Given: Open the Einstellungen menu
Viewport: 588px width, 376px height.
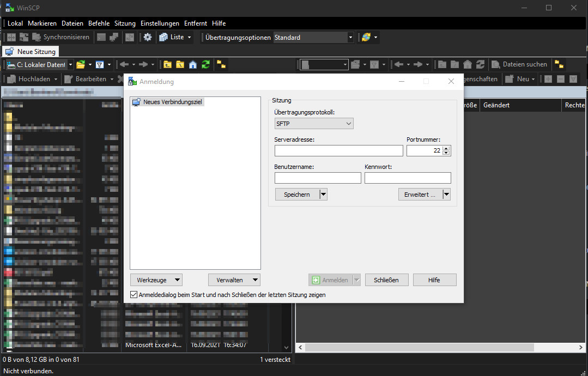Looking at the screenshot, I should coord(160,23).
